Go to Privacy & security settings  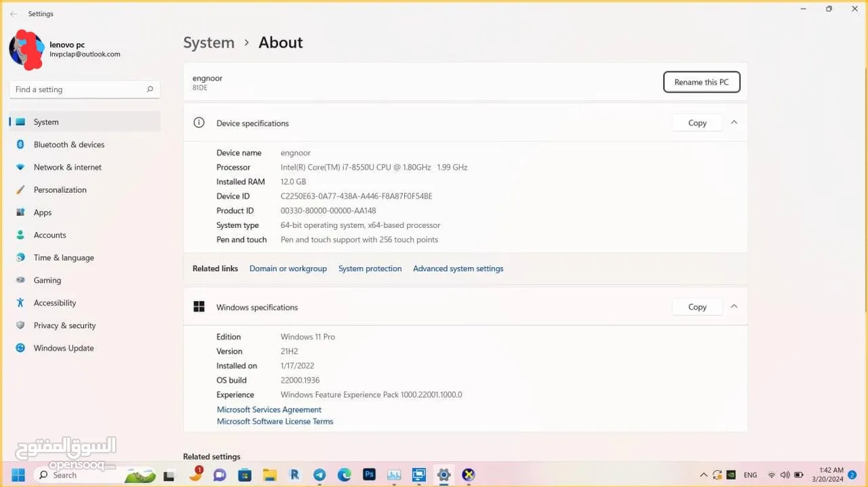point(85,325)
